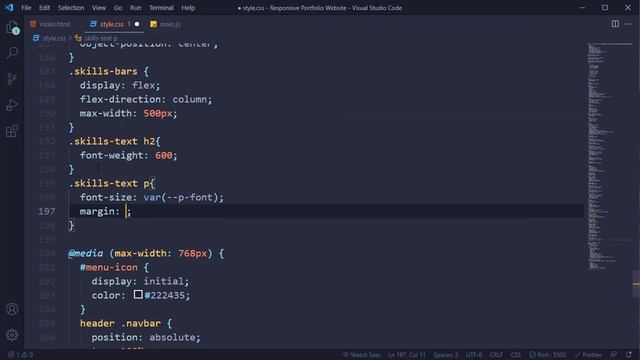The height and width of the screenshot is (360, 640).
Task: Open the Terminal menu
Action: pyautogui.click(x=161, y=8)
